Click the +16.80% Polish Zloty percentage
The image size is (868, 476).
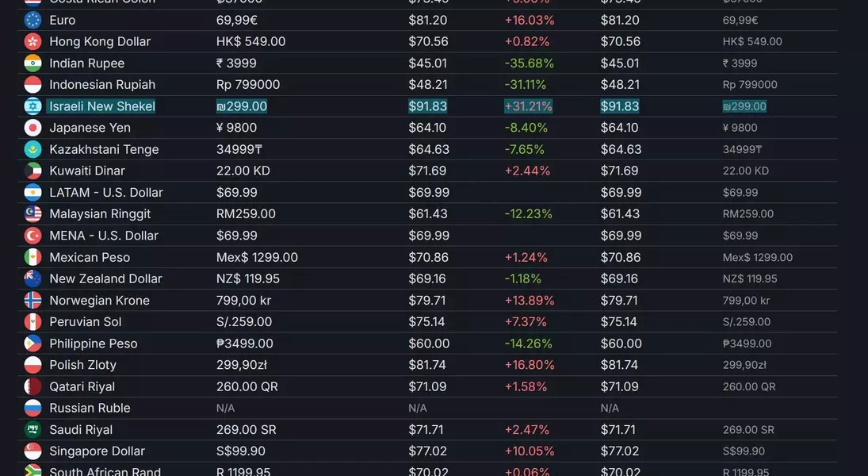point(529,365)
